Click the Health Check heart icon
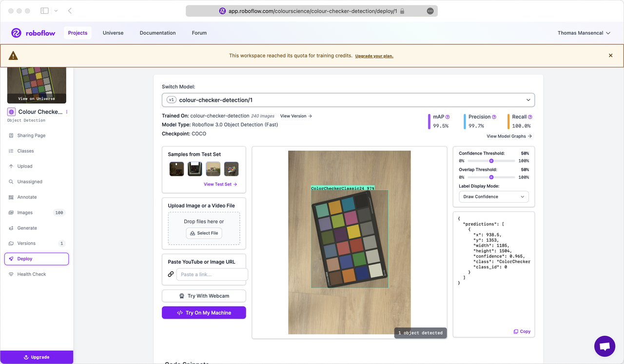 point(11,274)
